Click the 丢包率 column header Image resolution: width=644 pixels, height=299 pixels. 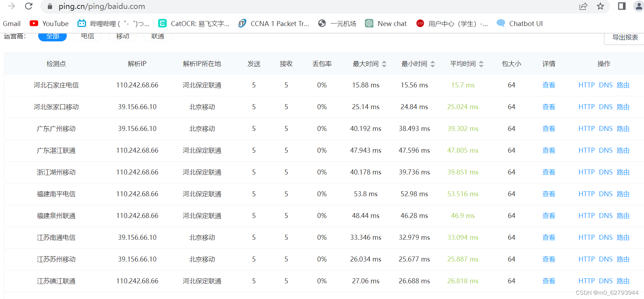point(322,64)
